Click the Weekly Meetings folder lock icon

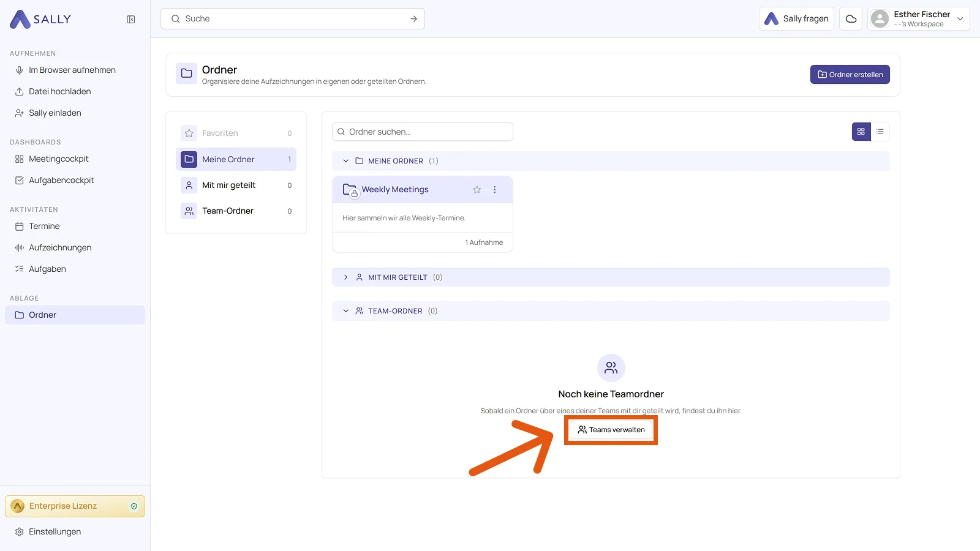tap(354, 193)
